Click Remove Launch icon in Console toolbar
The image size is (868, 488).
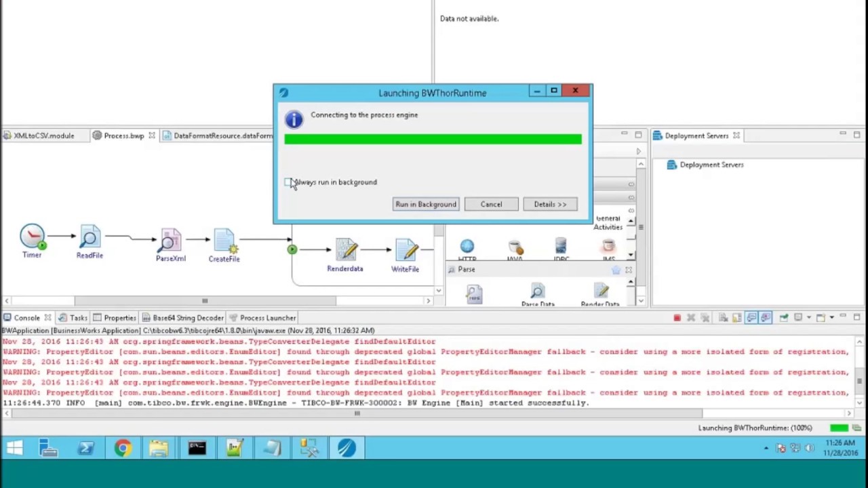691,318
